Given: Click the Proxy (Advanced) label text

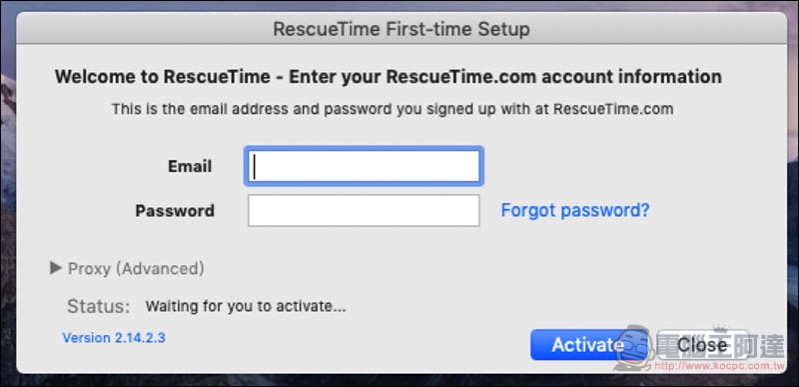Looking at the screenshot, I should point(136,269).
